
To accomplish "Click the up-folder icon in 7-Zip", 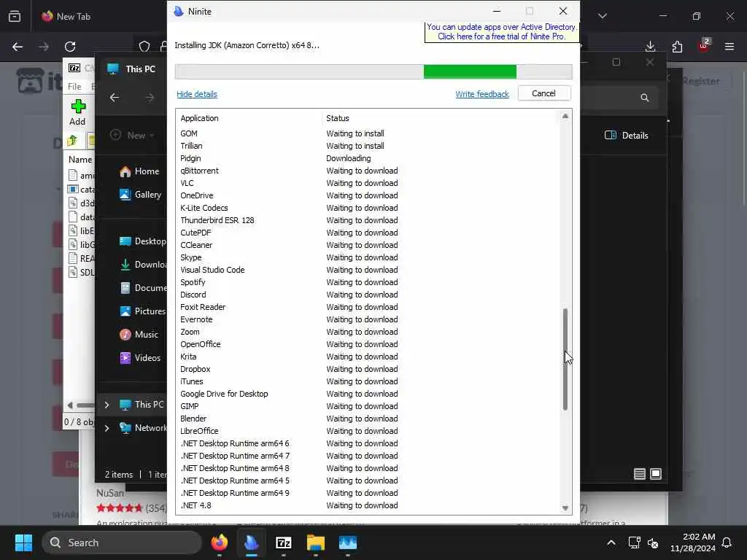I will click(x=72, y=141).
